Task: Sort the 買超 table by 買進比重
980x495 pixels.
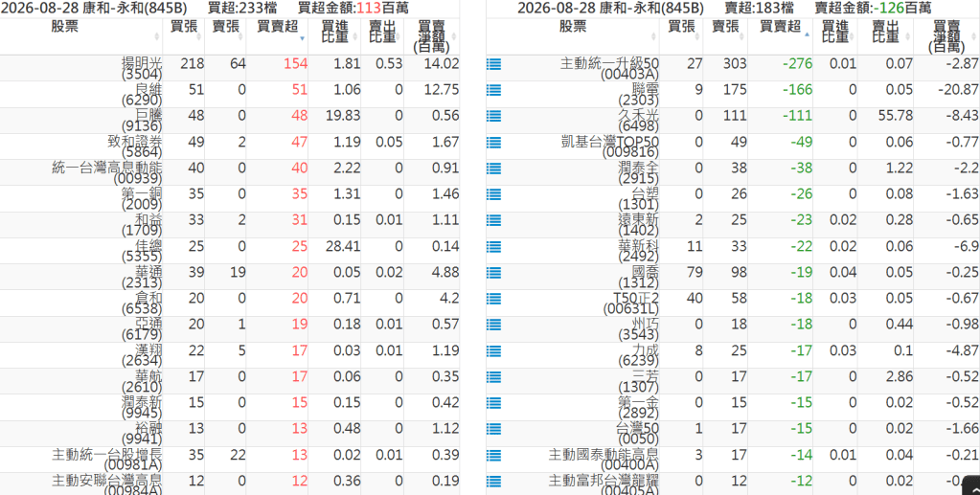Action: tap(334, 36)
